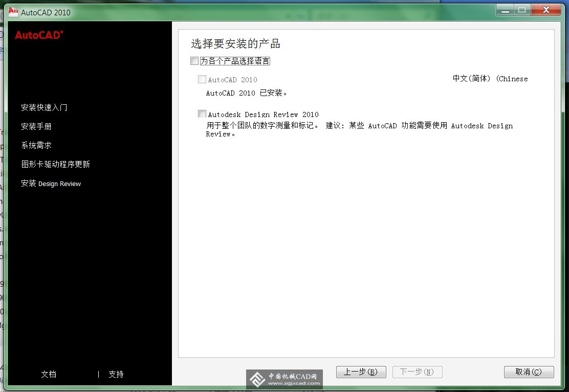Open 图形卡驱动程序更新 link
The image size is (569, 392).
[56, 164]
